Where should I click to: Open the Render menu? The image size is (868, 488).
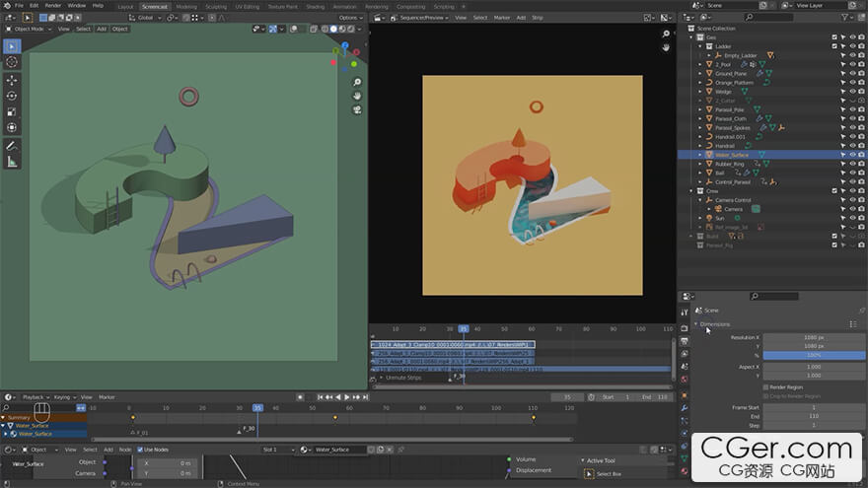pyautogui.click(x=52, y=6)
